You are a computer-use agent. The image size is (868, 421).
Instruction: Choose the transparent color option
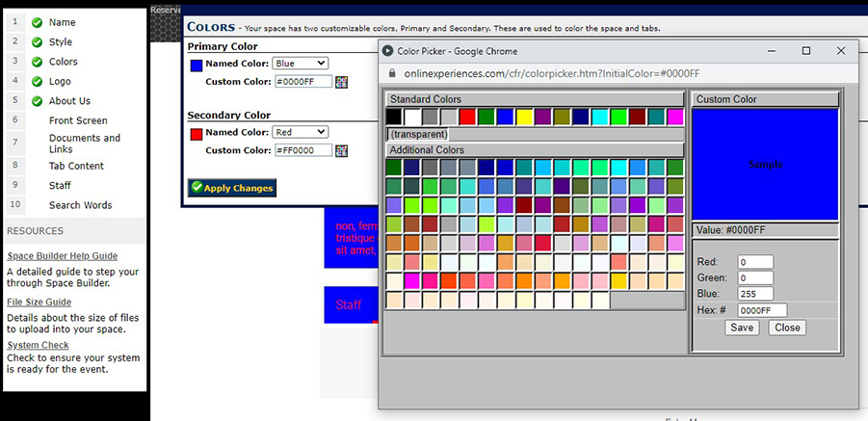click(419, 135)
